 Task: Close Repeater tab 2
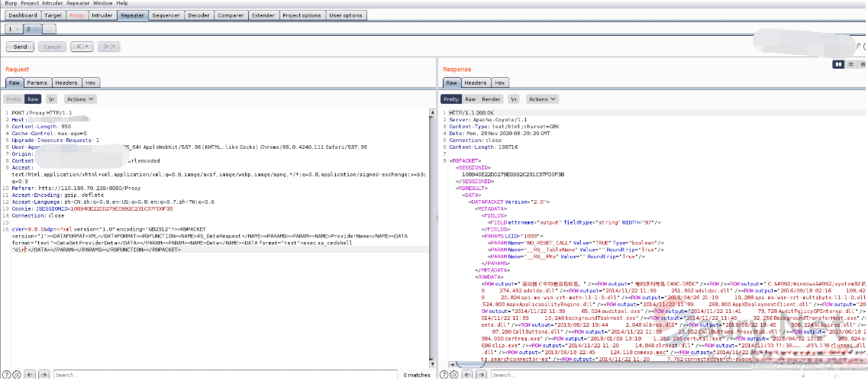36,29
